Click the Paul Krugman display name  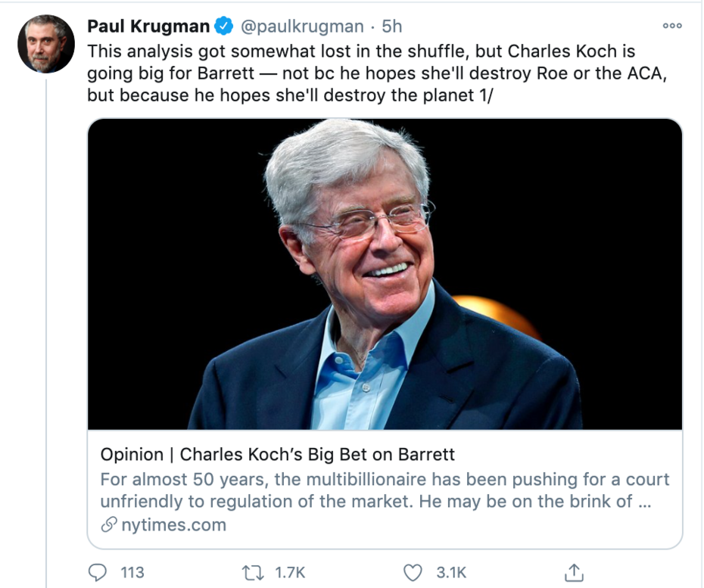148,26
